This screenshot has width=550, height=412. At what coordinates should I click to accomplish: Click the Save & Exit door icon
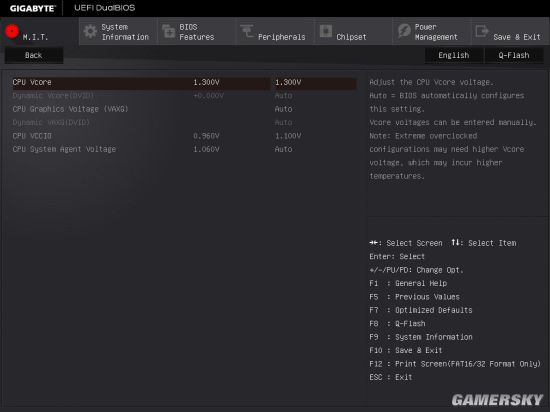pyautogui.click(x=482, y=31)
